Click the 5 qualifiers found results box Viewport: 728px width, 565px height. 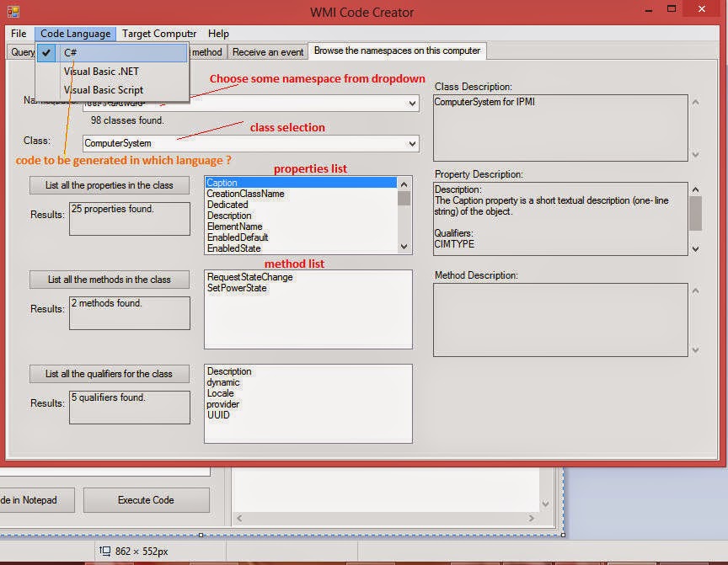click(x=130, y=408)
